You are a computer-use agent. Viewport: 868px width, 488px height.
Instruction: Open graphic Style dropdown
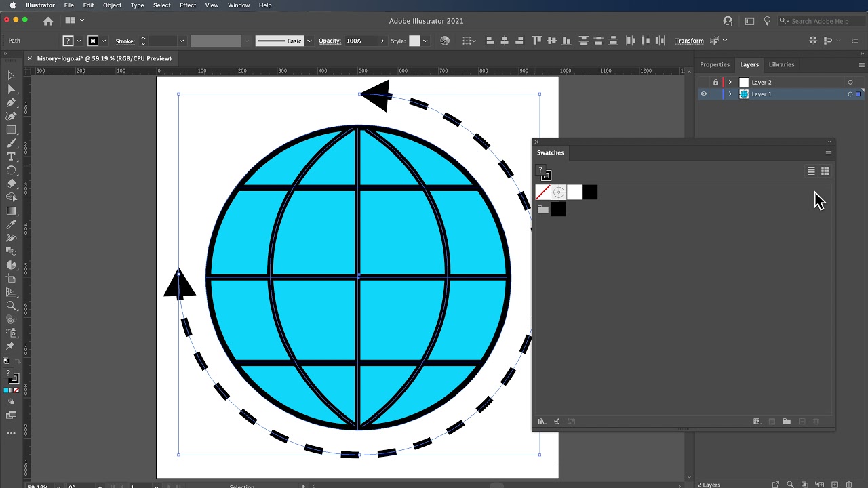point(425,41)
